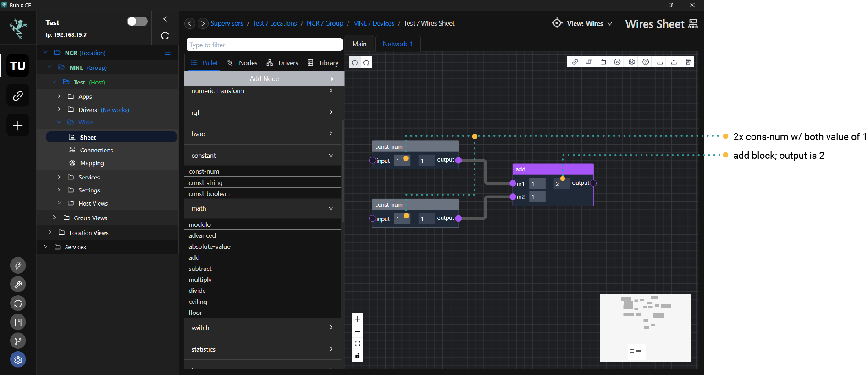Expand the hvac category
Viewport: 868px width, 375px height.
coord(264,134)
